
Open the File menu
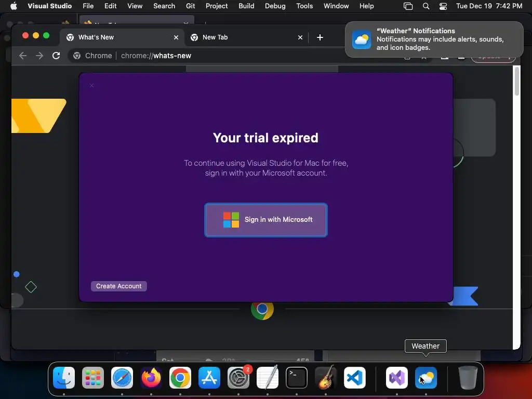[x=88, y=6]
